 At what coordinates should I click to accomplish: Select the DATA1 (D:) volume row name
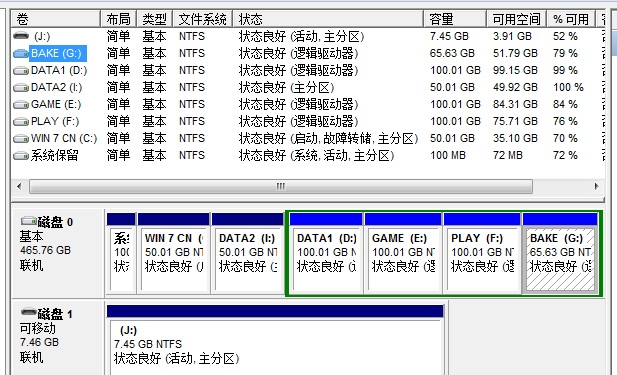(59, 70)
